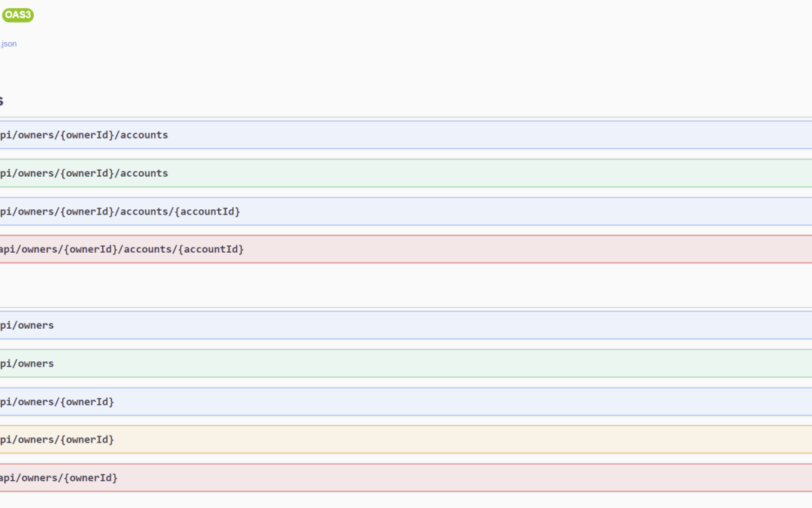Click path text owners/{ownerId}/accounts in top blue row
This screenshot has height=508, width=812.
point(83,135)
